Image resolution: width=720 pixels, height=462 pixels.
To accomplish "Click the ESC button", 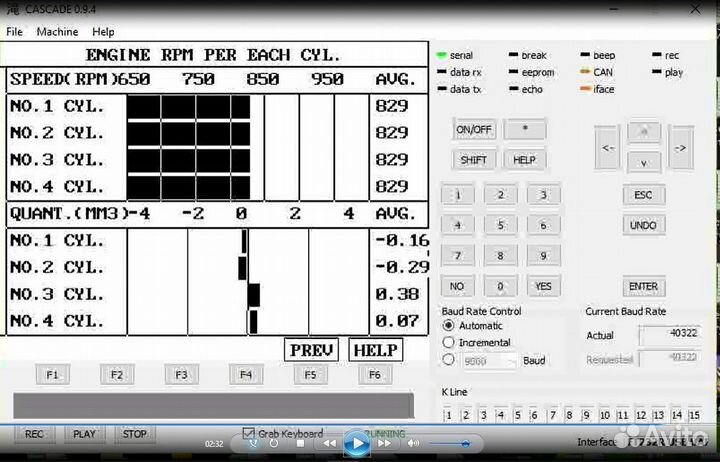I will pyautogui.click(x=643, y=195).
